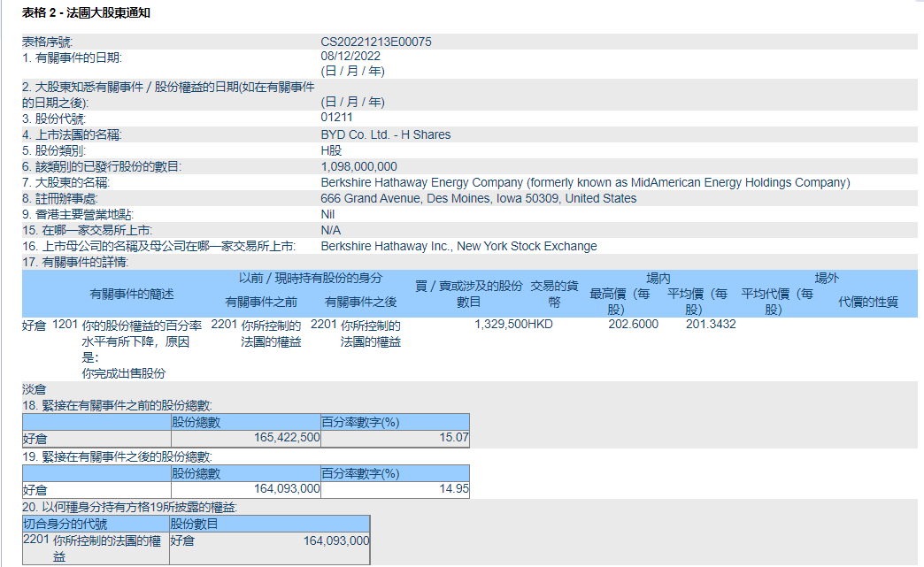Select Nil for Hong Kong business address

(327, 214)
